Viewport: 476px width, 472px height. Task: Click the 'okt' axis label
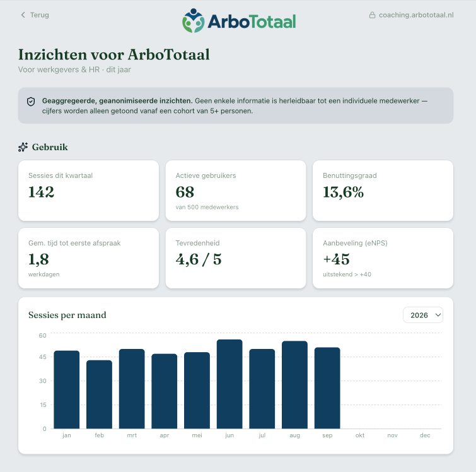[x=360, y=435]
